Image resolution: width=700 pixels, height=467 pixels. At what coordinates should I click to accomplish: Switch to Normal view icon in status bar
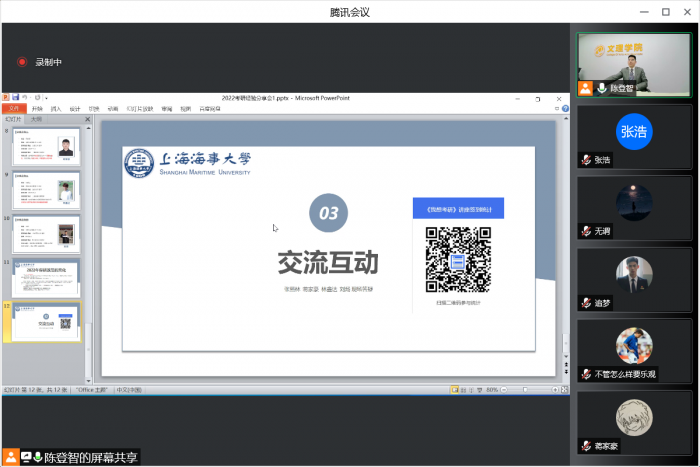coord(454,390)
